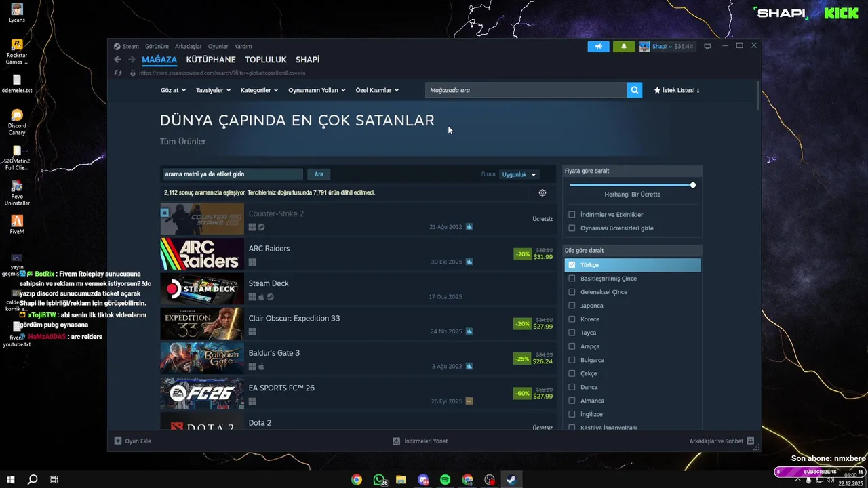This screenshot has height=488, width=868.
Task: Open the Baldur's Gate 3 listing
Action: coord(358,359)
